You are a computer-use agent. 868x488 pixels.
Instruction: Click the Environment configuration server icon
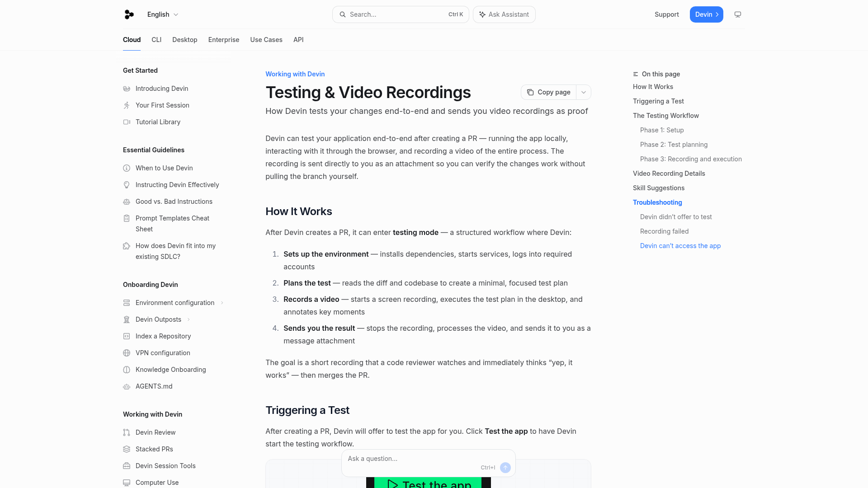[x=127, y=303]
